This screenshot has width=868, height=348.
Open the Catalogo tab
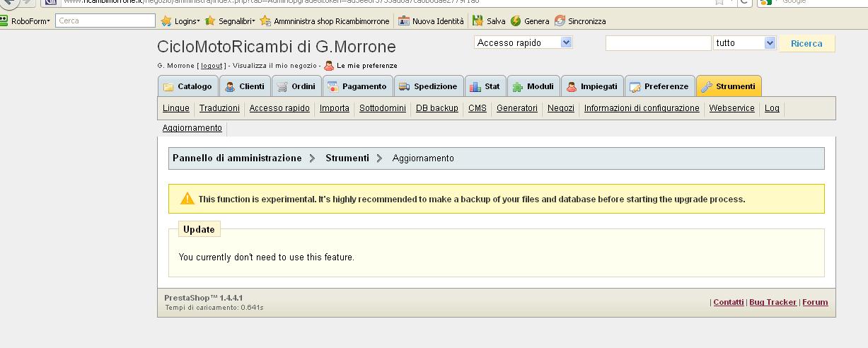(x=187, y=86)
